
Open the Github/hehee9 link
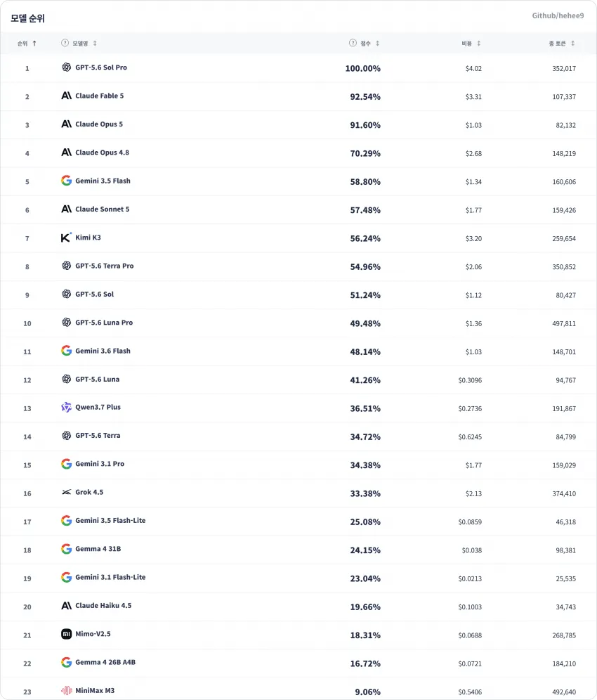coord(558,15)
